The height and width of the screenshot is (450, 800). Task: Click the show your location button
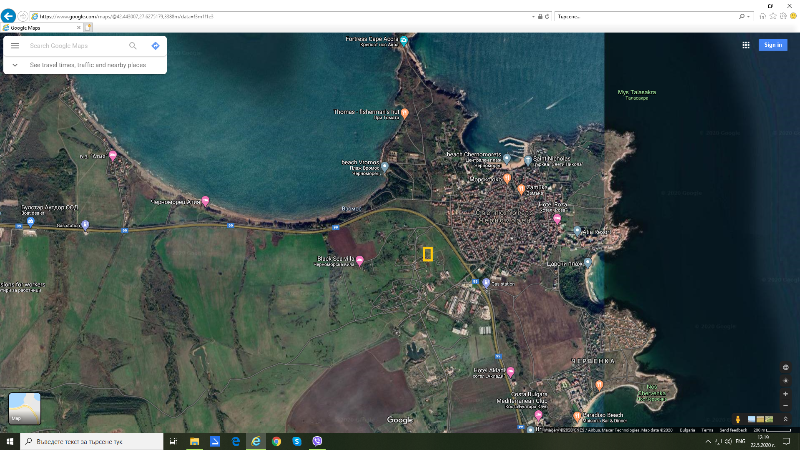pyautogui.click(x=786, y=380)
